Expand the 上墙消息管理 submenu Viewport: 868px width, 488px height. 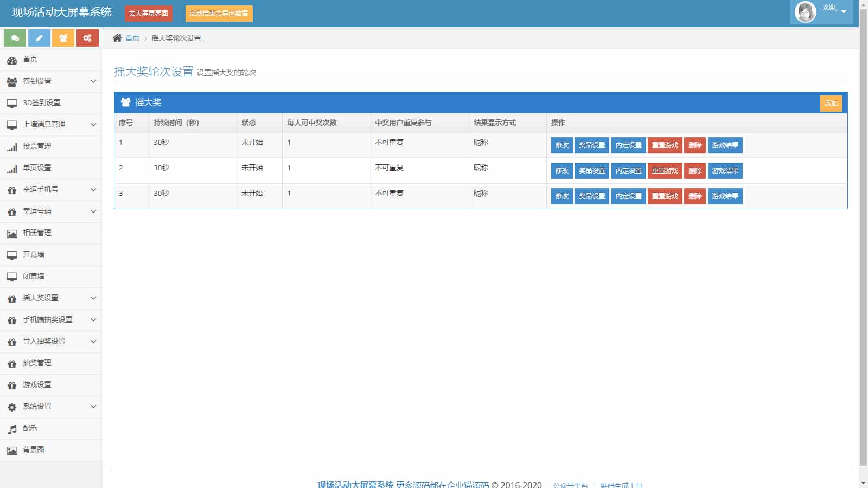tap(51, 125)
